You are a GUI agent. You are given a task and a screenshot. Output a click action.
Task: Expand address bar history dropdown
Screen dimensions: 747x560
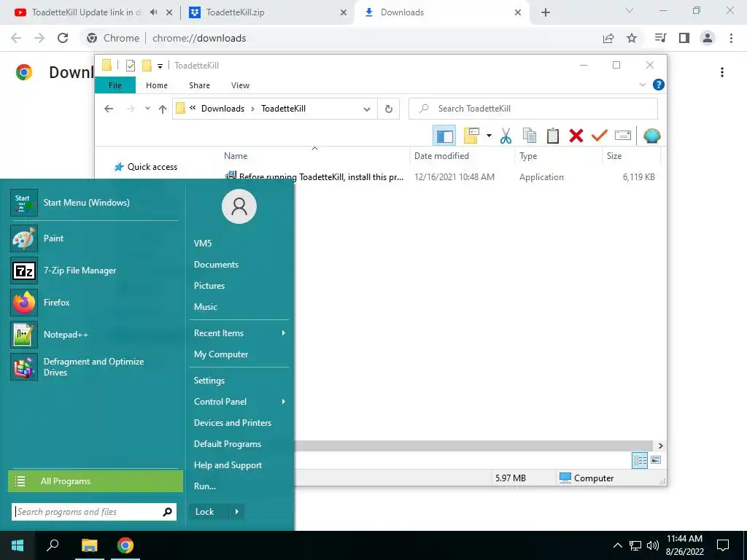click(366, 109)
